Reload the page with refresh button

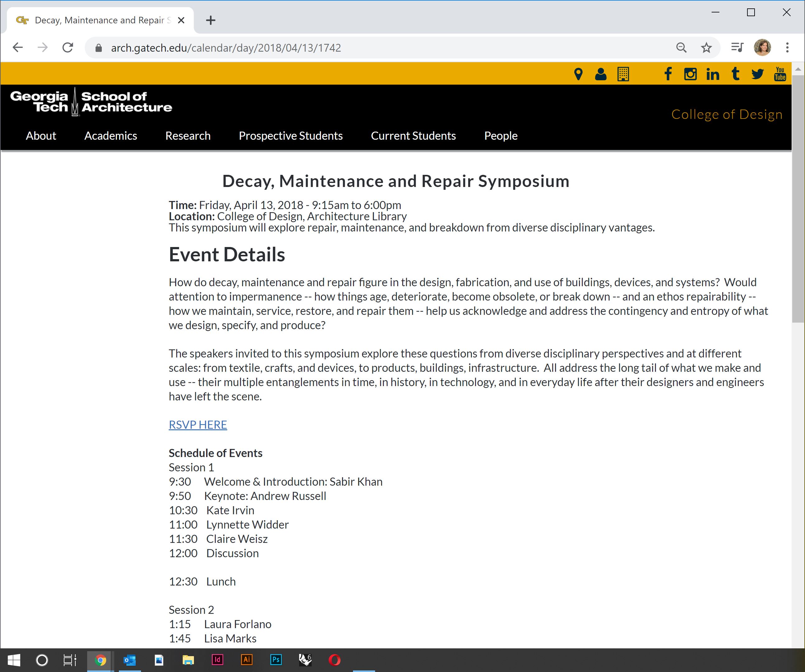(68, 48)
